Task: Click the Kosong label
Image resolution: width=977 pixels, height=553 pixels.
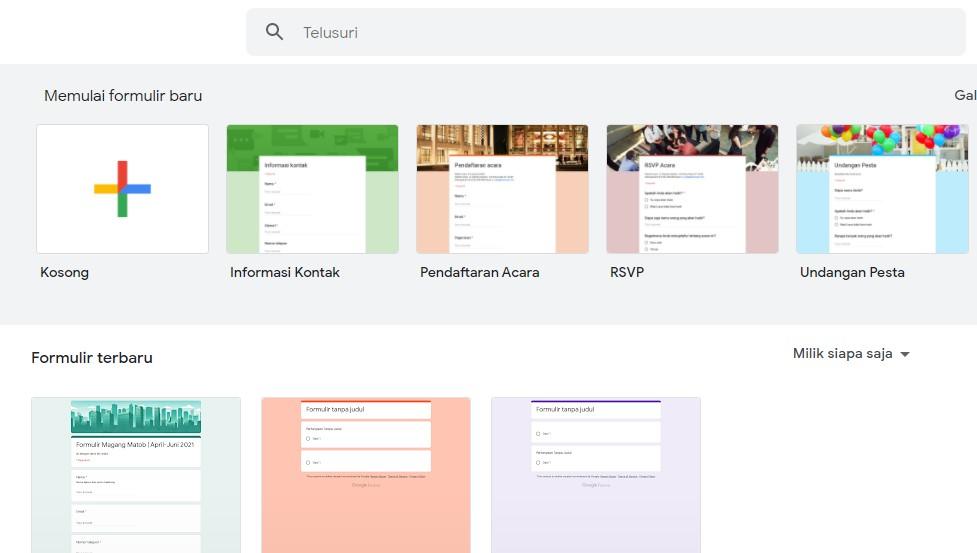Action: 65,272
